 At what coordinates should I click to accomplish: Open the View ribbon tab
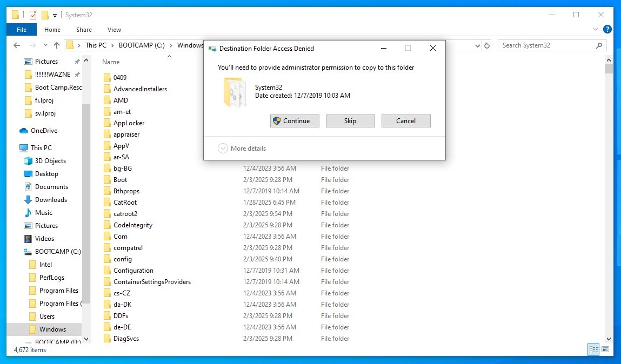114,30
